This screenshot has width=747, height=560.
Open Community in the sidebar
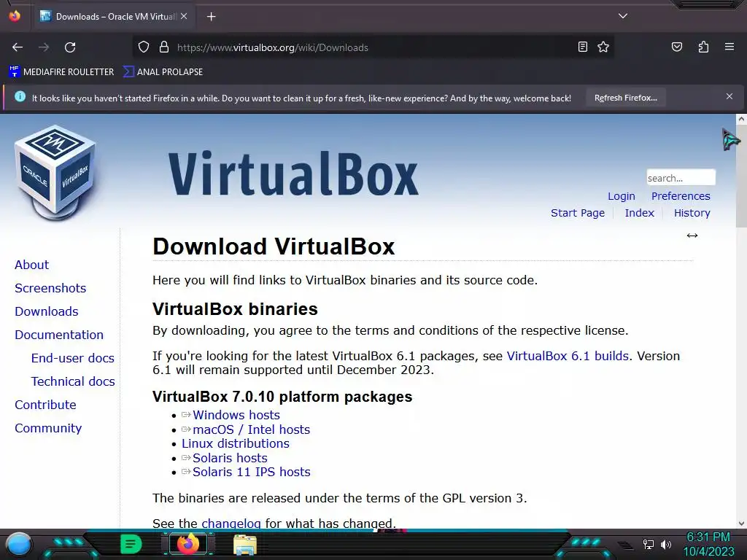coord(48,428)
